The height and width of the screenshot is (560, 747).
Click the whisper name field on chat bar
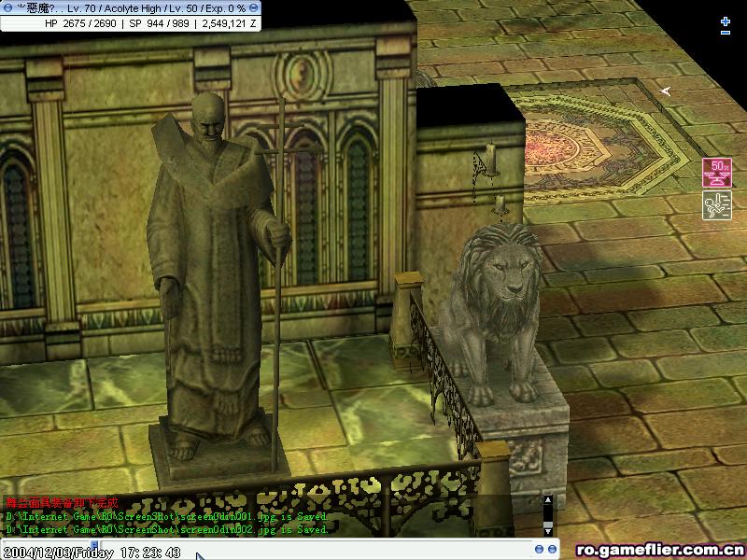[47, 549]
